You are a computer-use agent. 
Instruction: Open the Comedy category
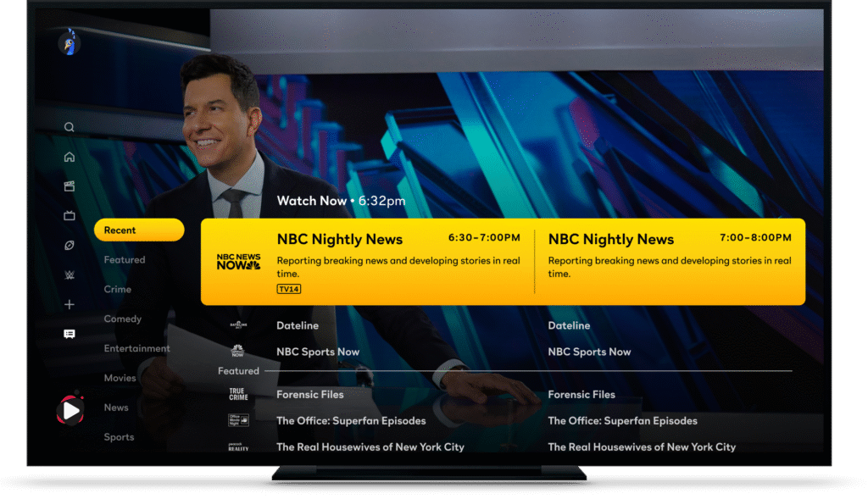122,319
